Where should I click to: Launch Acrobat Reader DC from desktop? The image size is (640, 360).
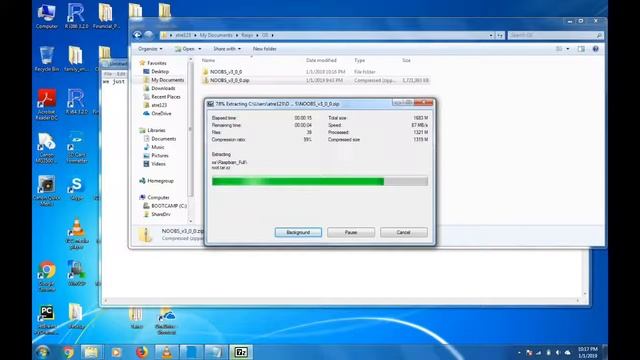[x=47, y=104]
